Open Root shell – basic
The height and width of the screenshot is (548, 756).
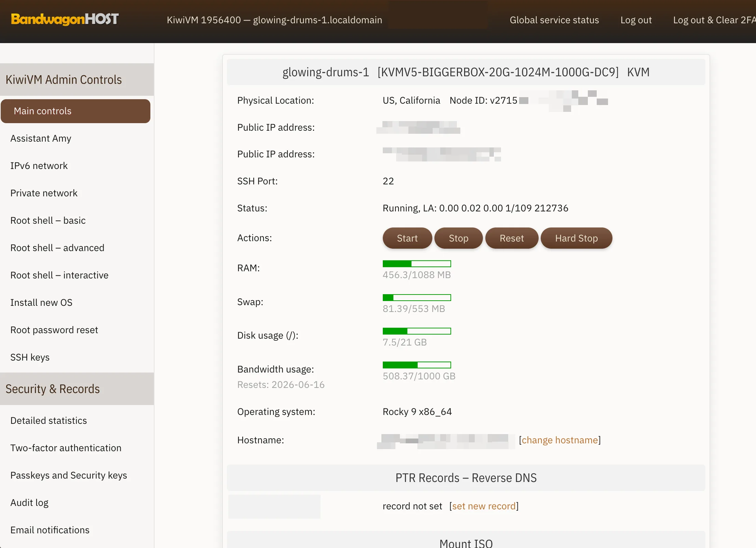pyautogui.click(x=48, y=221)
